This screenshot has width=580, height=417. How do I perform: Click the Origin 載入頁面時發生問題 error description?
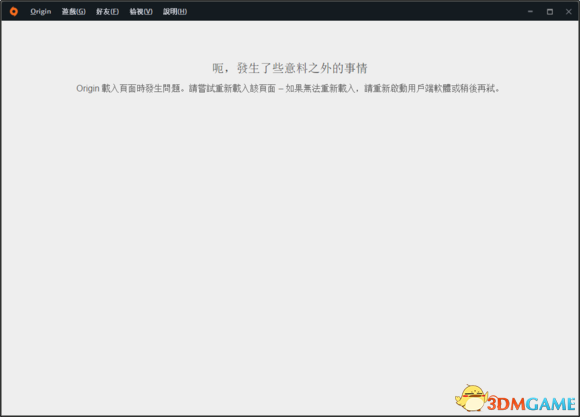[288, 88]
